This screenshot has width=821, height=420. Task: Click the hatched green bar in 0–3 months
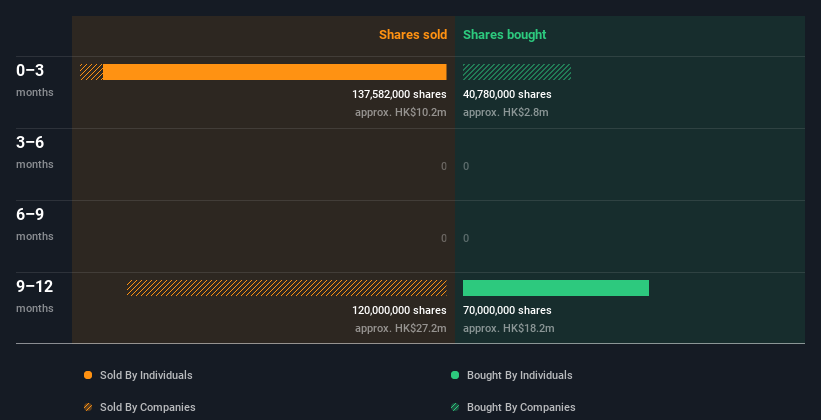[x=517, y=72]
